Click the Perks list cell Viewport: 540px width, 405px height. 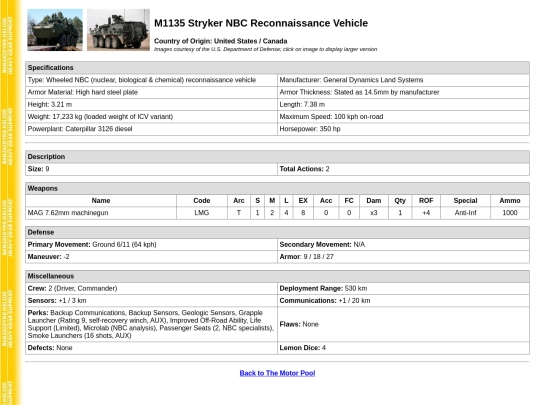151,324
